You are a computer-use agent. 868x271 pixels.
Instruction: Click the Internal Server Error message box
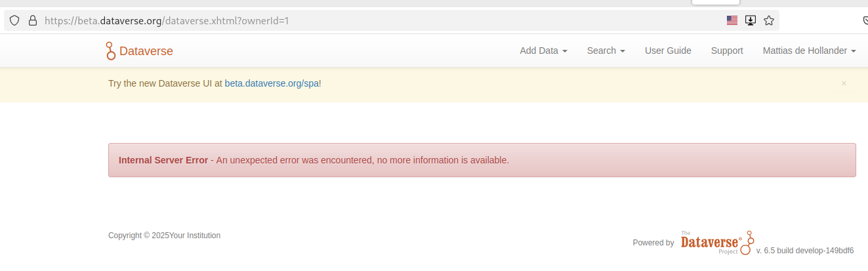[482, 160]
